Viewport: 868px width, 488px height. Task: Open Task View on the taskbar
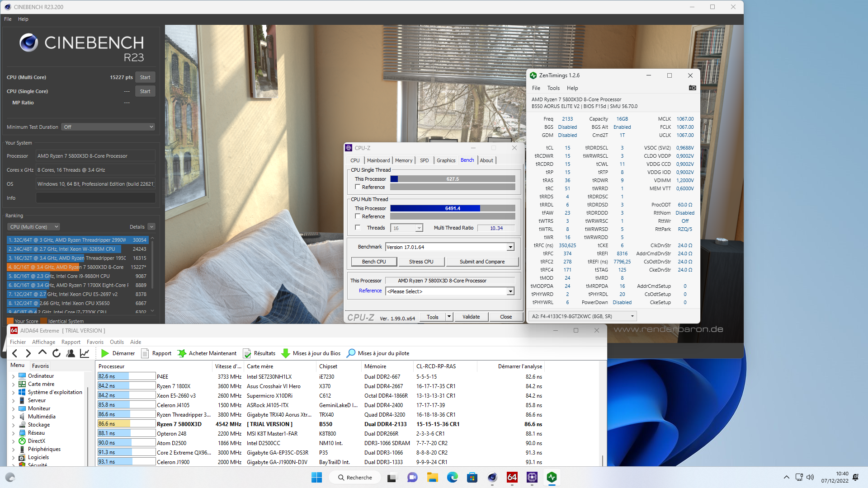click(392, 477)
